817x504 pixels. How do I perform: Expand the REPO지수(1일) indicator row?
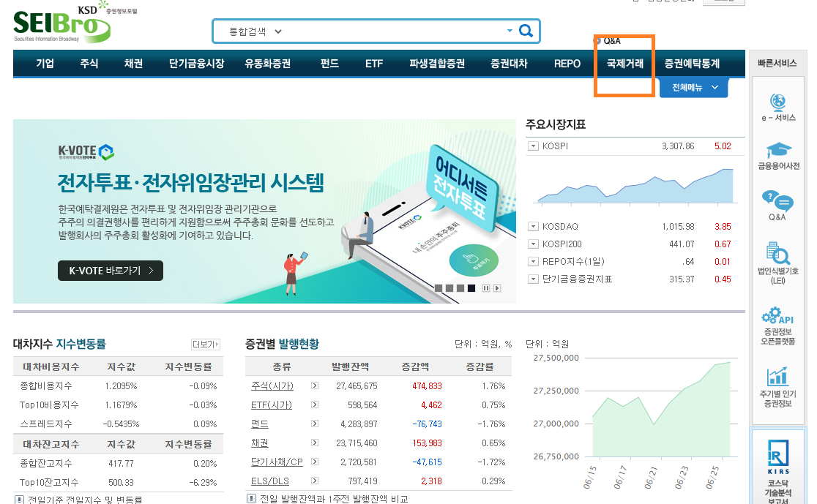tap(533, 261)
